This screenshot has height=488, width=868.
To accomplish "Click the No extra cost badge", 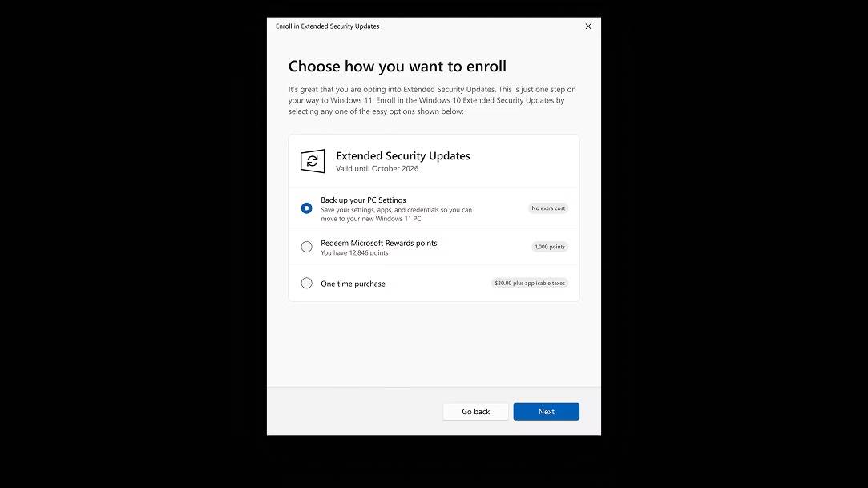I will pos(548,208).
